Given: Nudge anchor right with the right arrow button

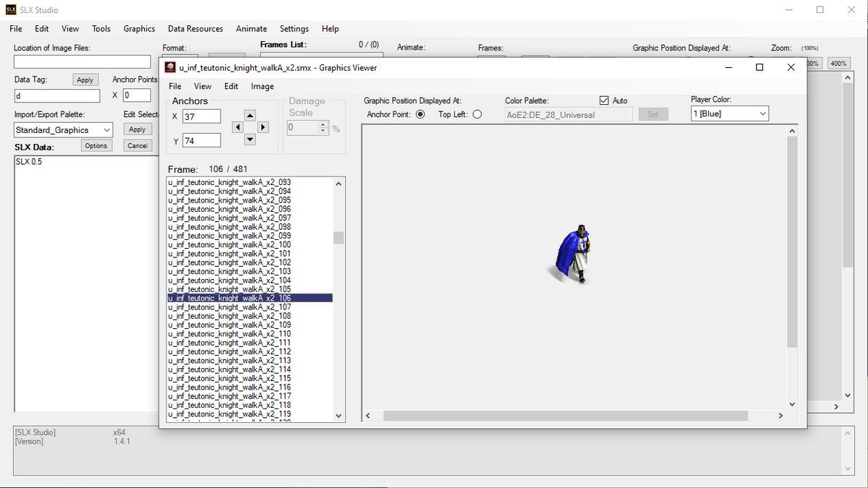Looking at the screenshot, I should coord(263,127).
